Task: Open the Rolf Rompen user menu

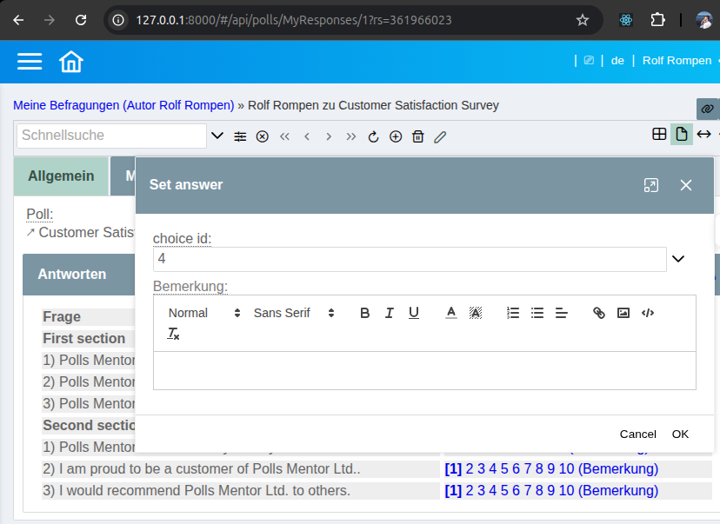Action: pos(677,61)
